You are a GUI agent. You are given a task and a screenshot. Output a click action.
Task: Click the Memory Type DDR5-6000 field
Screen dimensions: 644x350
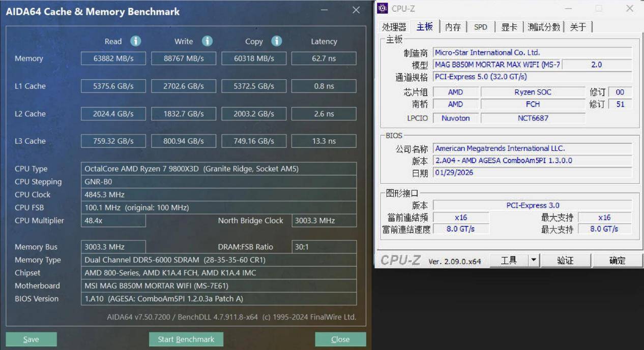tap(219, 260)
